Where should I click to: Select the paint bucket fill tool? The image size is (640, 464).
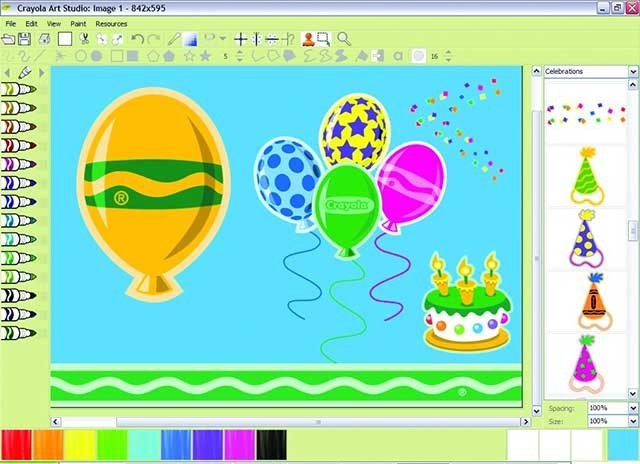pyautogui.click(x=362, y=56)
